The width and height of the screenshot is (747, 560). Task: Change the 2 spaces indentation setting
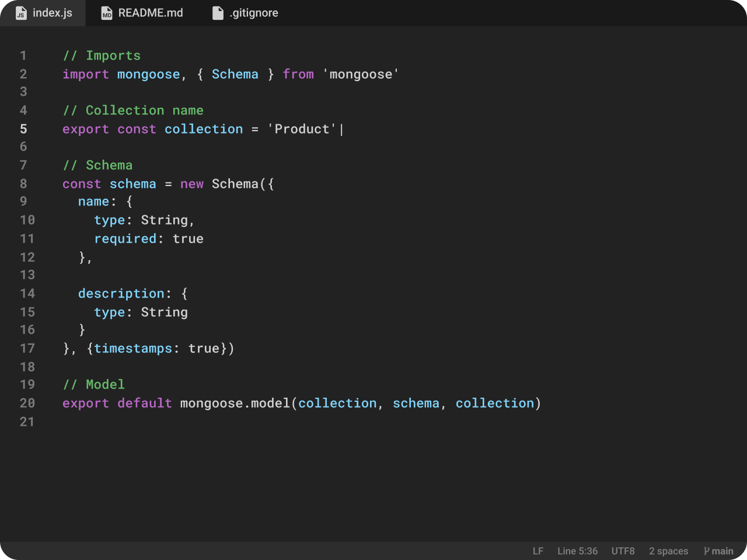coord(668,551)
